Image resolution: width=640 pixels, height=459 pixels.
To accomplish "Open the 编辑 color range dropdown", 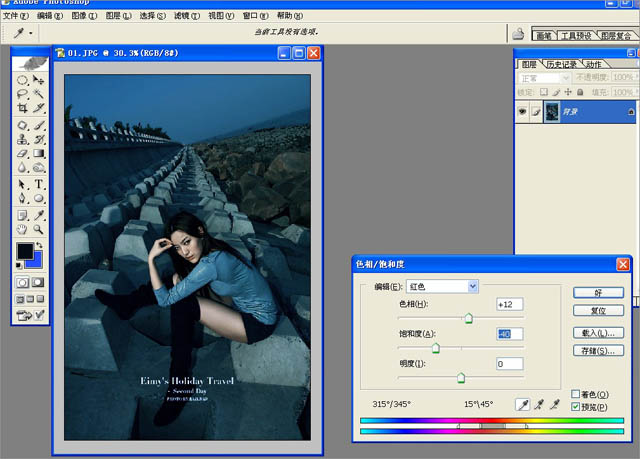I will click(472, 287).
